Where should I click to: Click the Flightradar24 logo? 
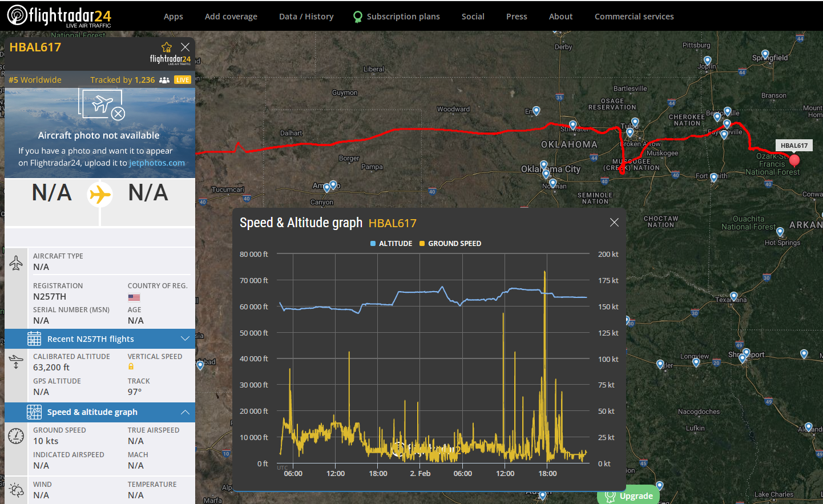coord(59,16)
